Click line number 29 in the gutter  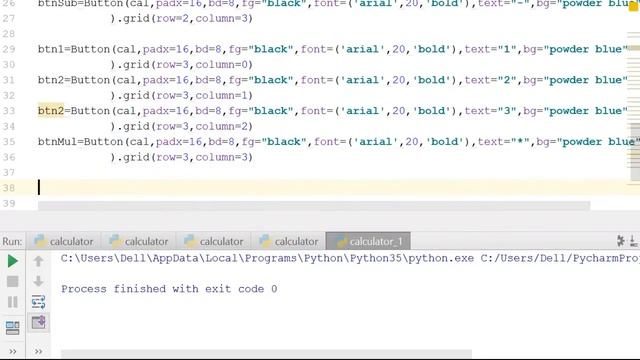[x=9, y=49]
